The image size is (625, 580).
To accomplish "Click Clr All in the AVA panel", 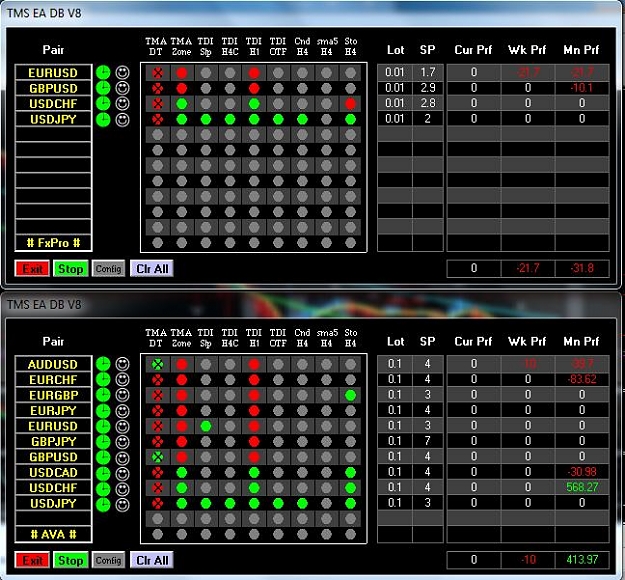I will coord(152,560).
